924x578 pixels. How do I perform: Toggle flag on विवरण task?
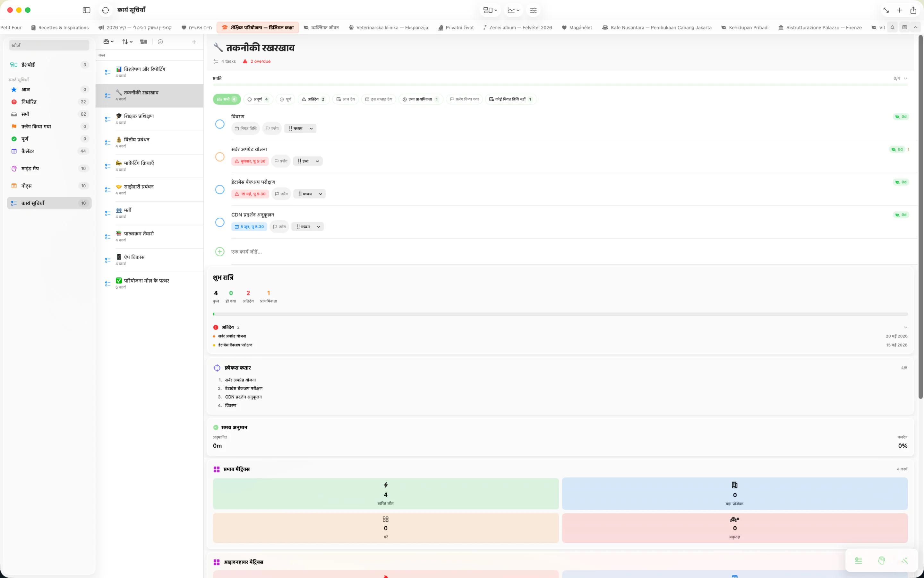[272, 128]
